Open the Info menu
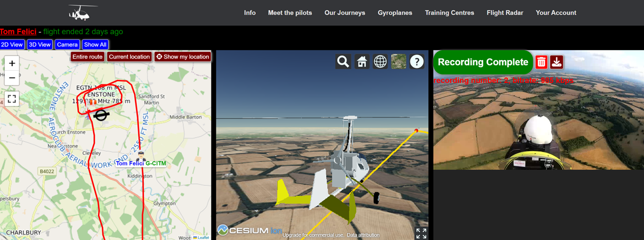The width and height of the screenshot is (644, 240). pyautogui.click(x=250, y=13)
